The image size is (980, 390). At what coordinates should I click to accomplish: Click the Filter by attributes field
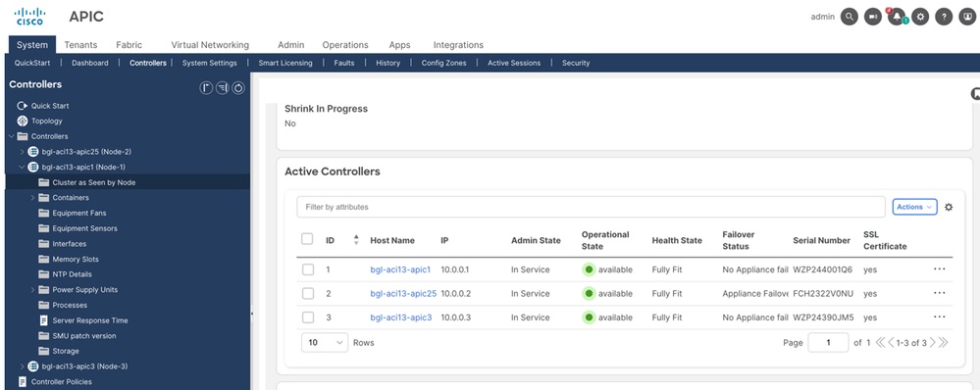click(x=591, y=207)
